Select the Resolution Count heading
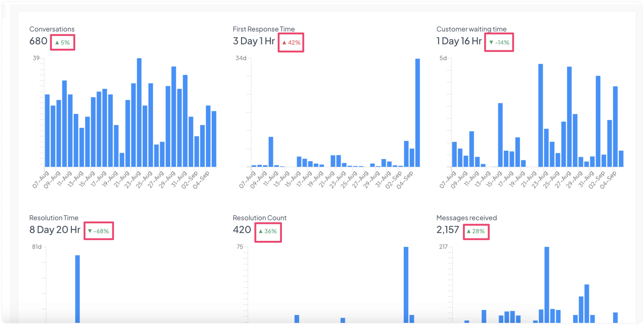Screen dimensions: 644x325 point(259,218)
